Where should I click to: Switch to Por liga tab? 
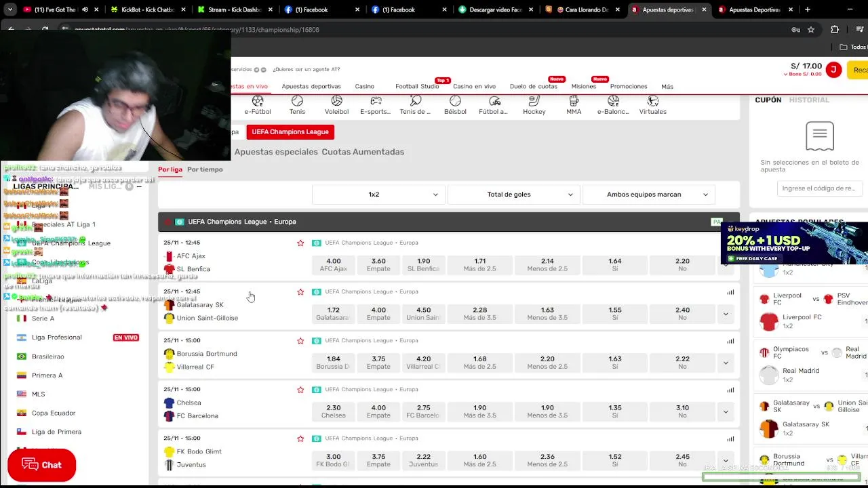point(170,169)
